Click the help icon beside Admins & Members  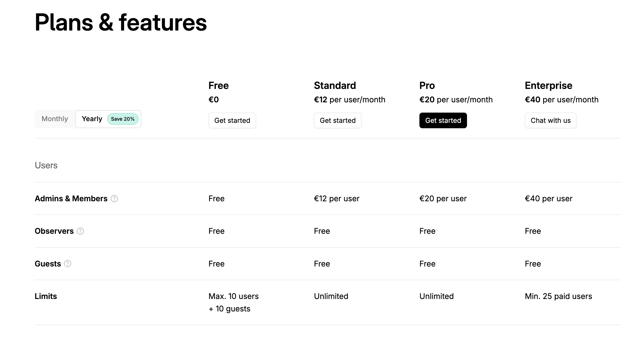point(114,199)
